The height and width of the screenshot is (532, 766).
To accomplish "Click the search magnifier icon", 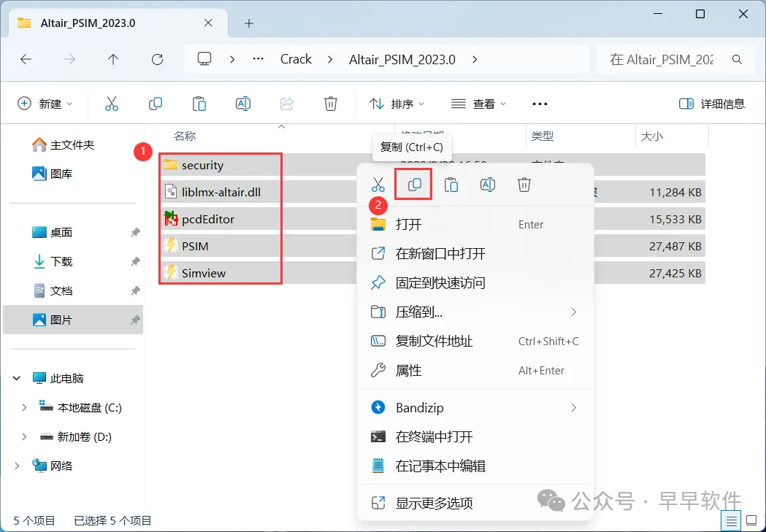I will pos(738,60).
